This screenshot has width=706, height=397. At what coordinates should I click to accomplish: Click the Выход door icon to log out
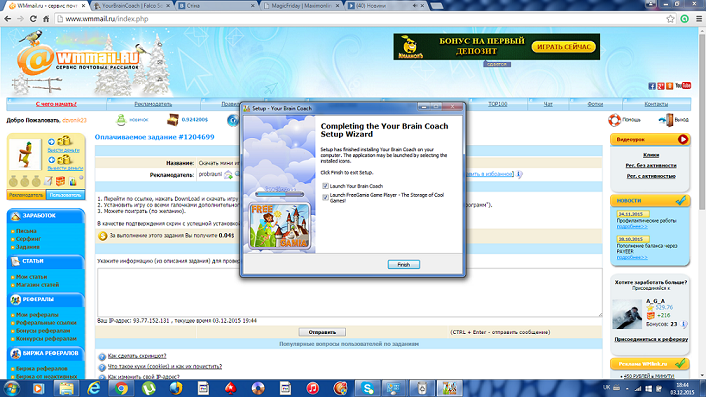coord(667,120)
